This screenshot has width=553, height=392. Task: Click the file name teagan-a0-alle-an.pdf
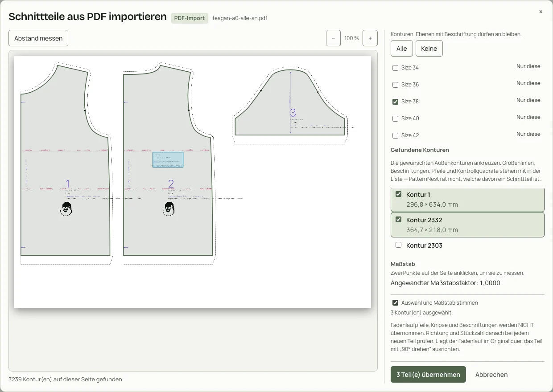point(240,18)
